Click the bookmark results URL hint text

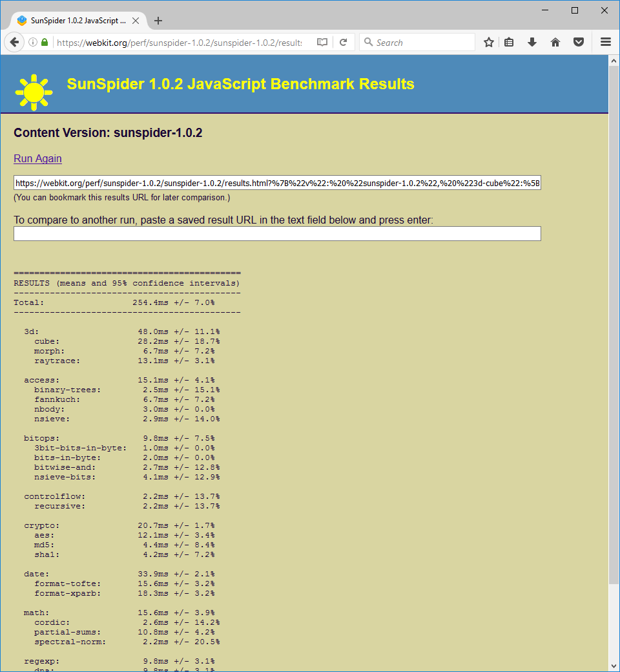click(122, 198)
